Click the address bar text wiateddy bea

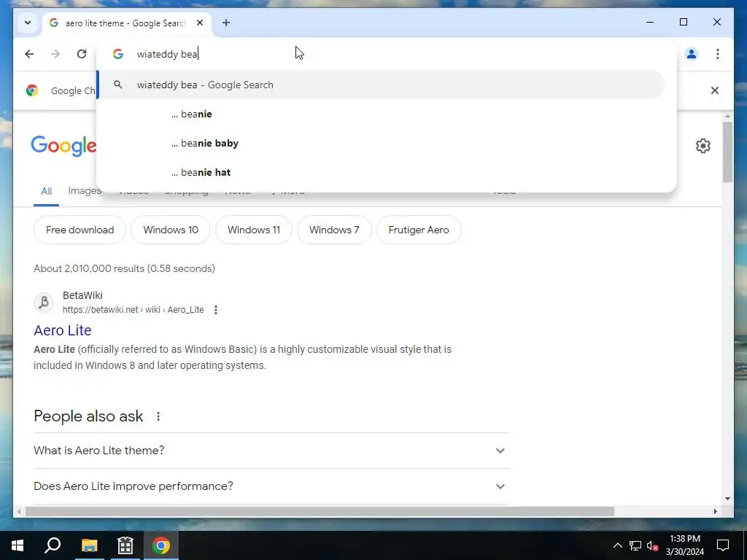[167, 54]
